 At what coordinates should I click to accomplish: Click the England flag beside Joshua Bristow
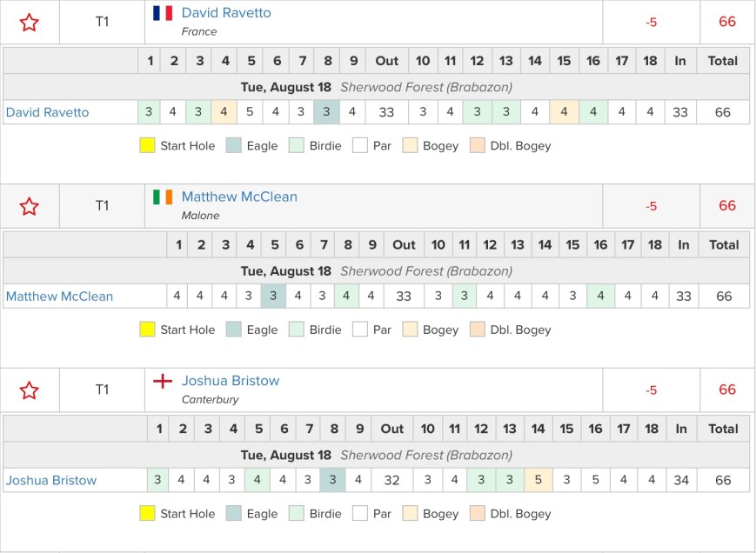pos(163,381)
